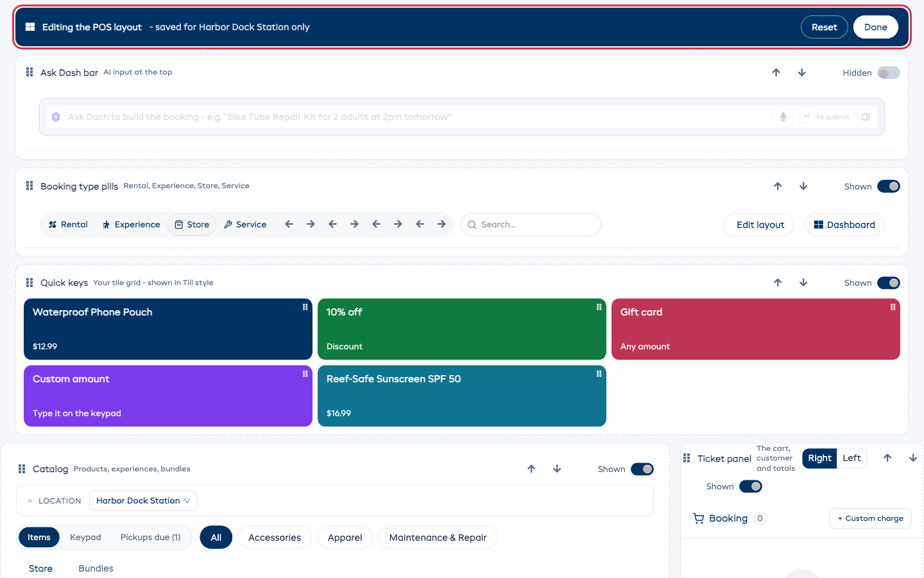Grab the Ask Dash bar drag handle

tap(30, 72)
